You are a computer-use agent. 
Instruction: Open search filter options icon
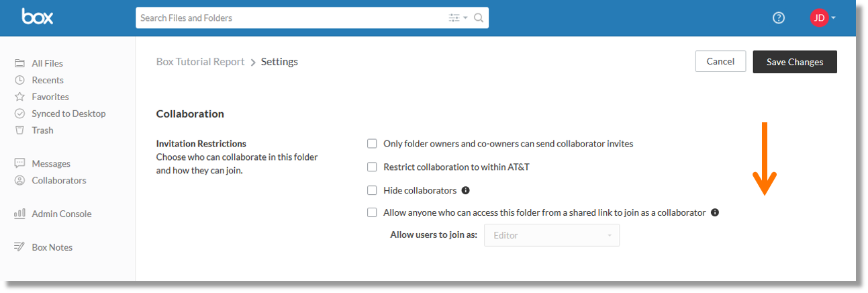458,18
